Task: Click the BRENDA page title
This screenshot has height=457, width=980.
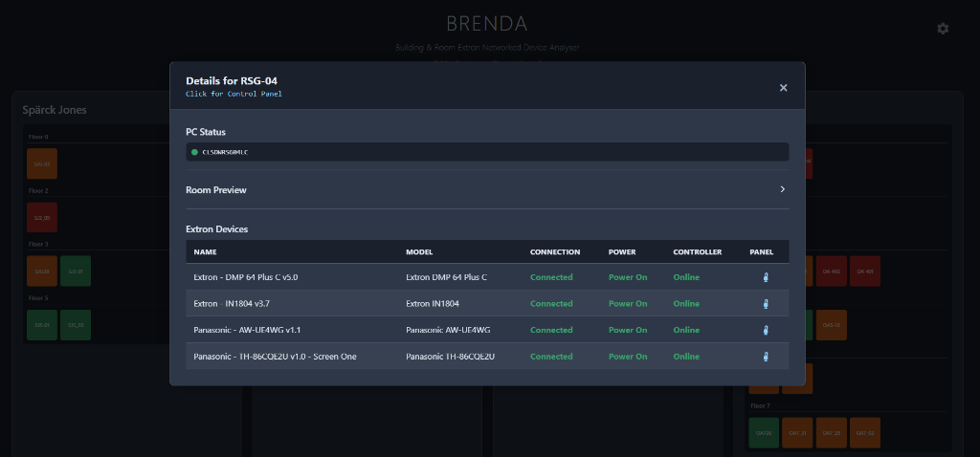Action: tap(487, 24)
